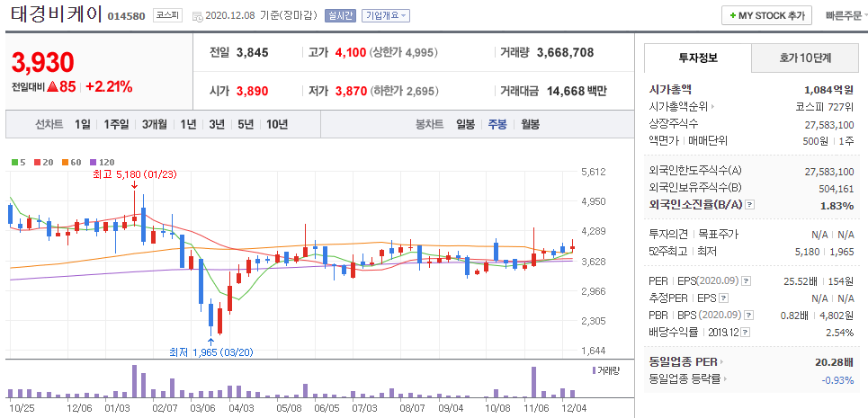
Task: Click the MY STOCK 추가 button
Action: click(766, 15)
